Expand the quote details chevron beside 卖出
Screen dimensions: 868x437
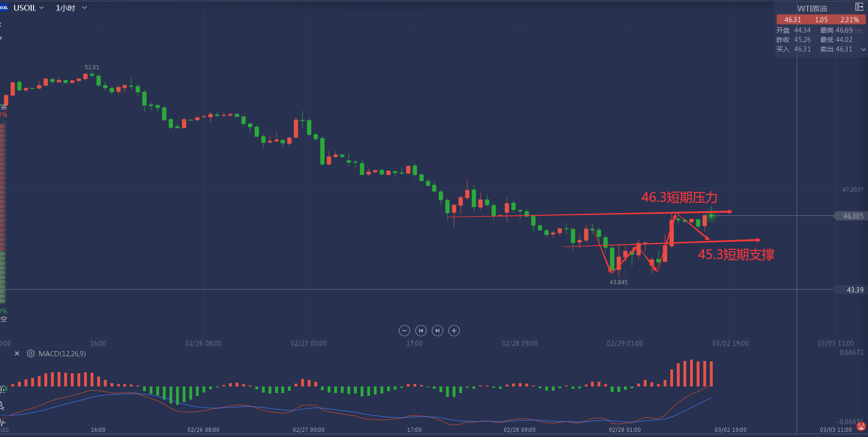[864, 49]
